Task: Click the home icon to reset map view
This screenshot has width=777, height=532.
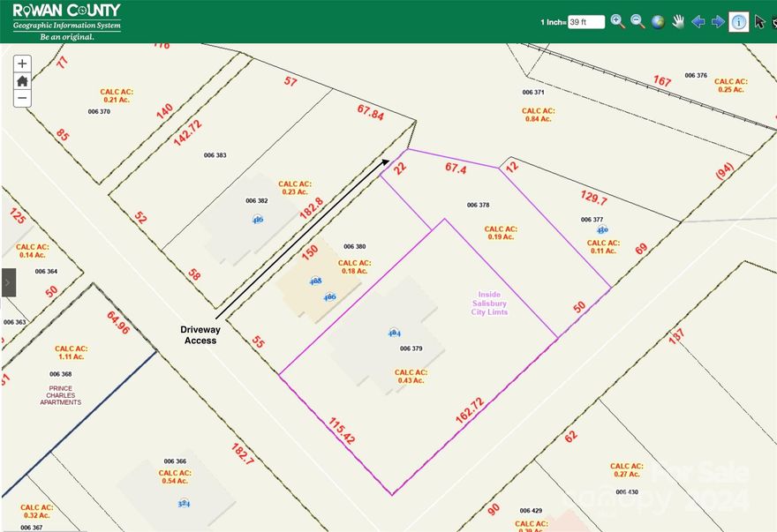Action: click(21, 80)
